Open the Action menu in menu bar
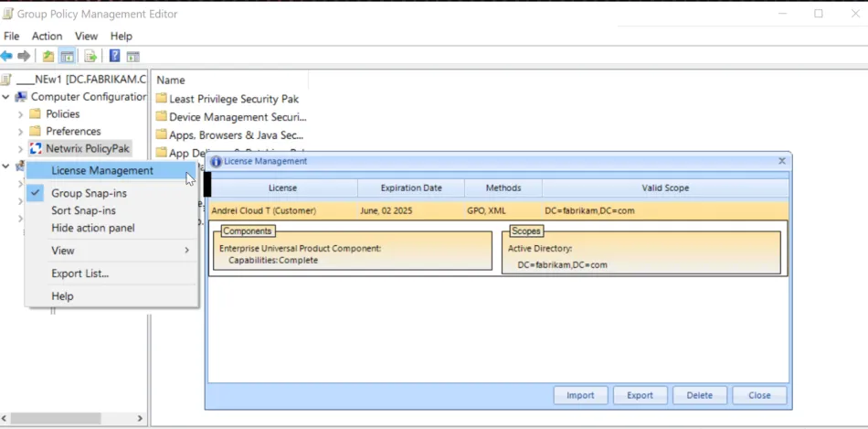Screen dimensions: 868x429 47,36
